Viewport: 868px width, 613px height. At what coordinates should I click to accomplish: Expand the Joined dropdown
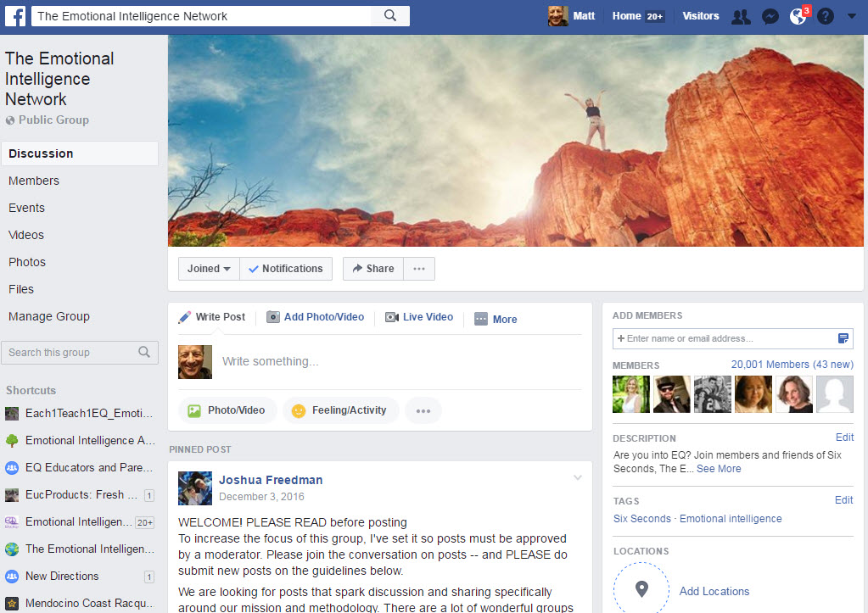coord(209,269)
